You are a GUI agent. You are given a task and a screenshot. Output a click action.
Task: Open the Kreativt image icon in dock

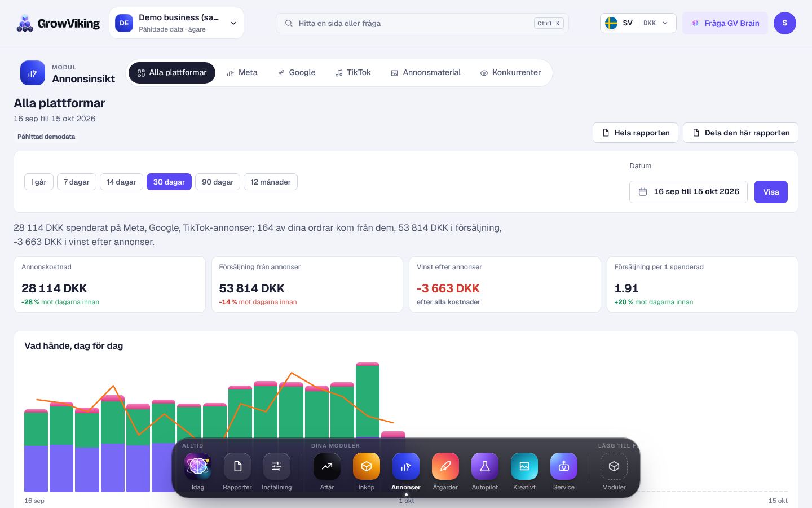524,466
